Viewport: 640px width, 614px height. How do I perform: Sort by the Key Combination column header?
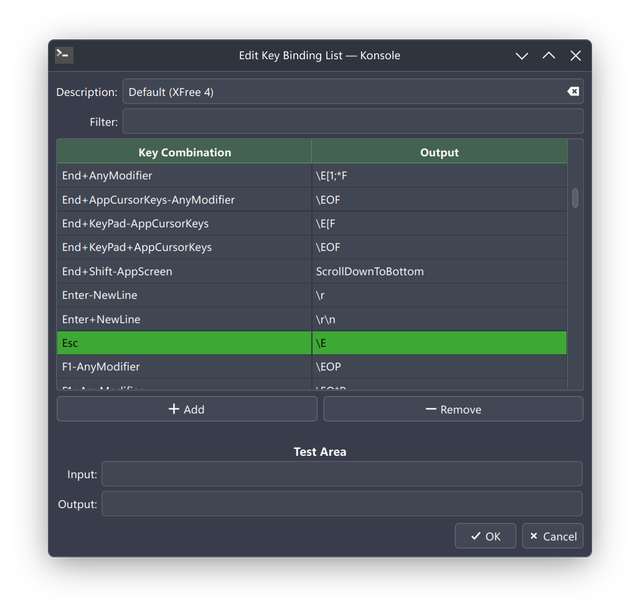coord(184,152)
